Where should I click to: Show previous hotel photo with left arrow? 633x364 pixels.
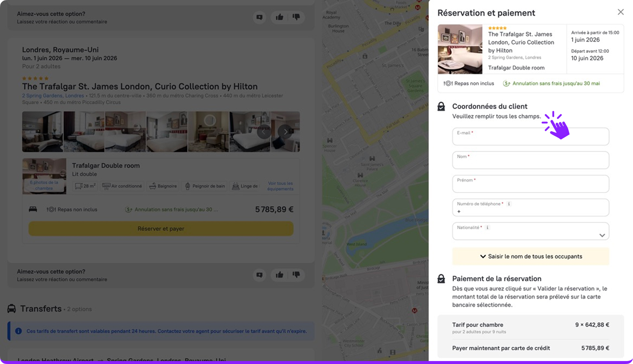tap(264, 132)
